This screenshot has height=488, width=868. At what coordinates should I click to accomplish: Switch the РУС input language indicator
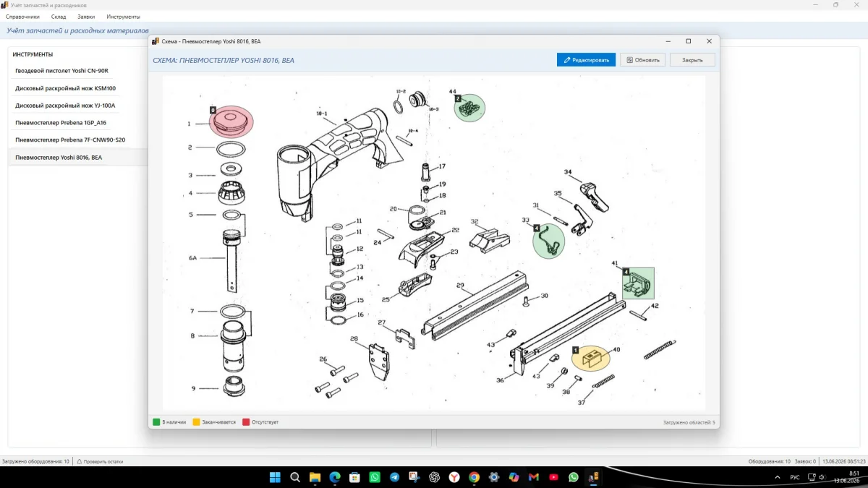795,477
